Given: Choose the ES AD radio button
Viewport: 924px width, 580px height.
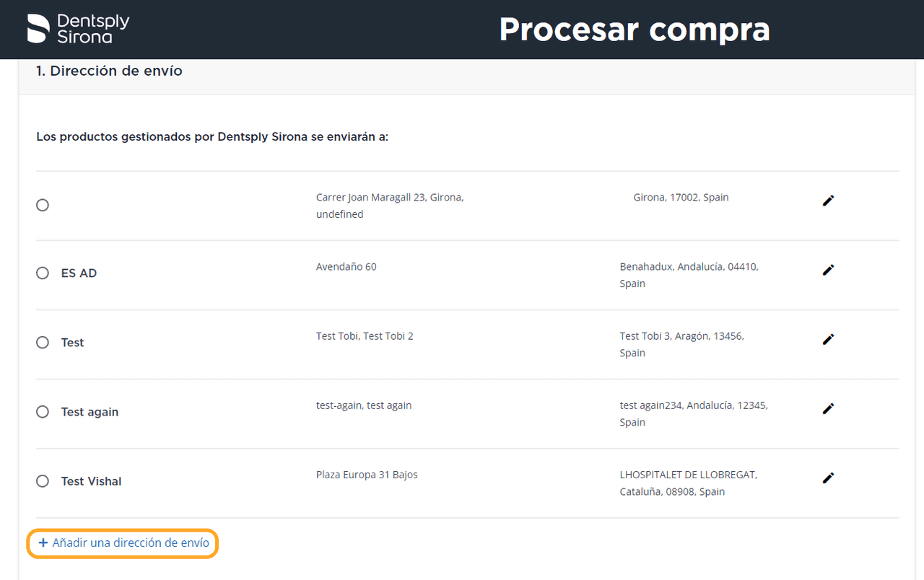Looking at the screenshot, I should [43, 273].
